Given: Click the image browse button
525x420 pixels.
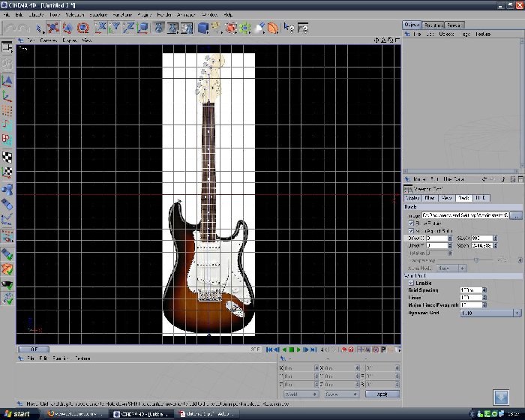Looking at the screenshot, I should click(516, 215).
